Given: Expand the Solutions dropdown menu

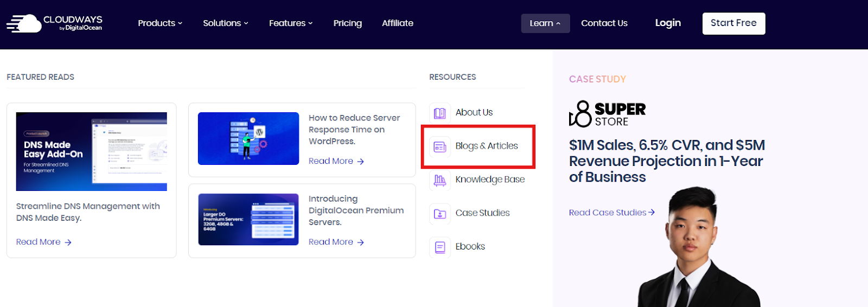Looking at the screenshot, I should [226, 23].
